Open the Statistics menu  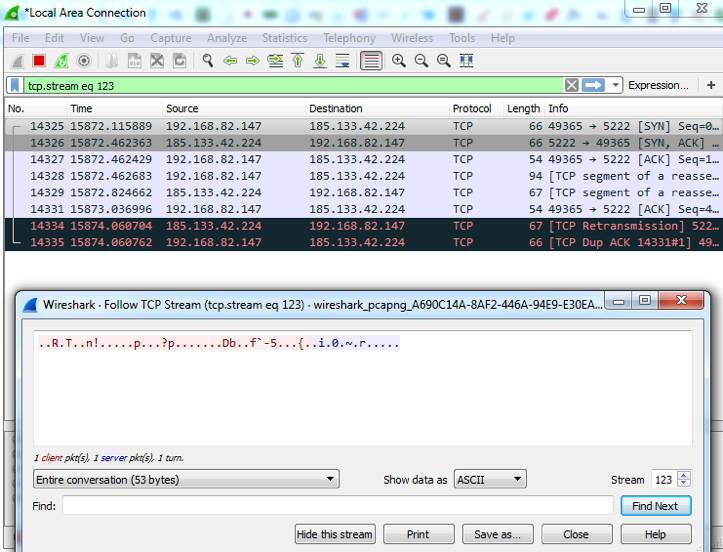coord(284,38)
